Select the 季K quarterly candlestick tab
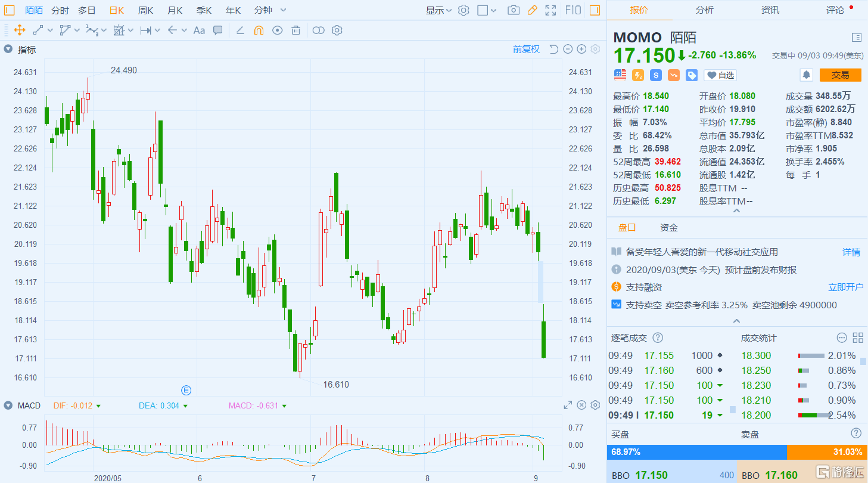This screenshot has height=483, width=868. (204, 10)
